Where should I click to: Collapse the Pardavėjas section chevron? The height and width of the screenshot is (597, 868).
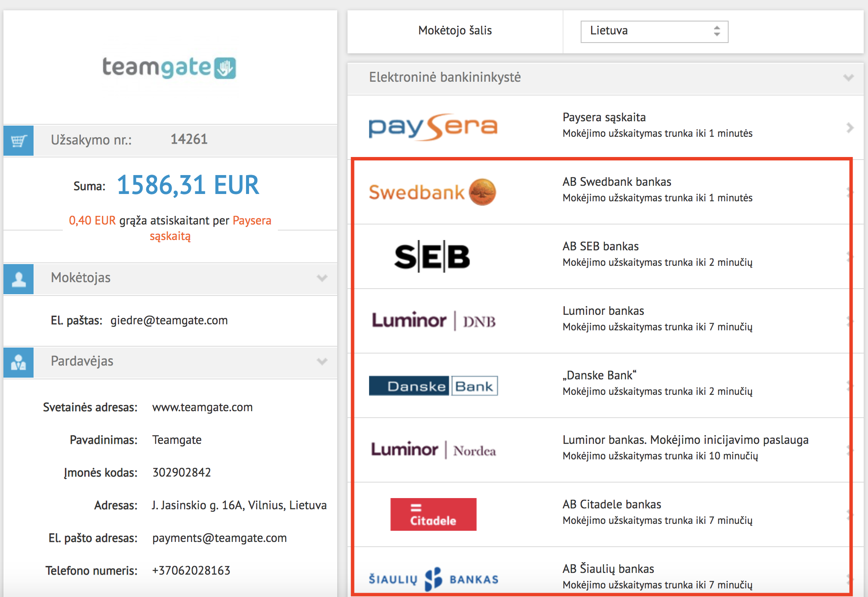(x=322, y=361)
